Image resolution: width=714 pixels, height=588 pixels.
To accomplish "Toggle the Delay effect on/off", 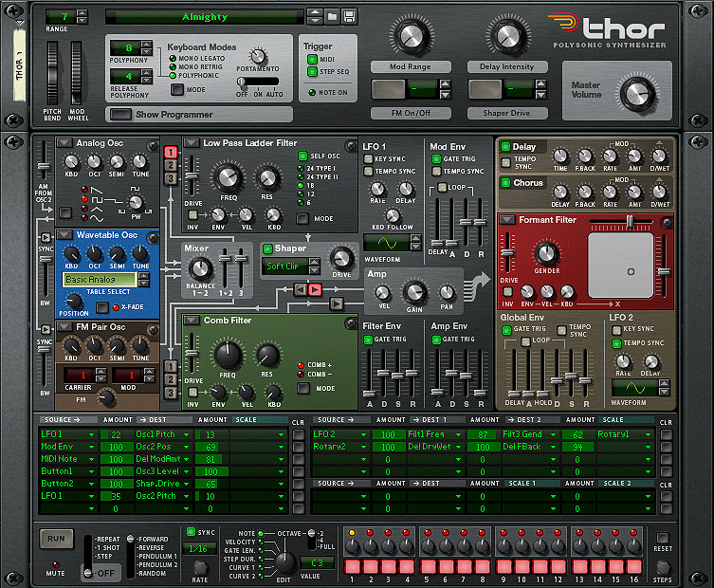I will click(x=505, y=146).
